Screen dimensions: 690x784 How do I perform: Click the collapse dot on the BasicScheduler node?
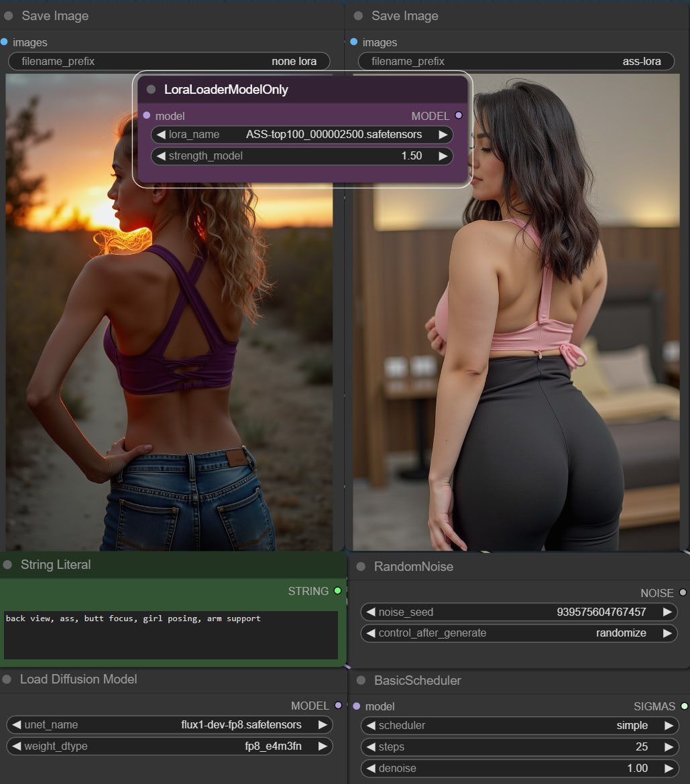pyautogui.click(x=361, y=681)
